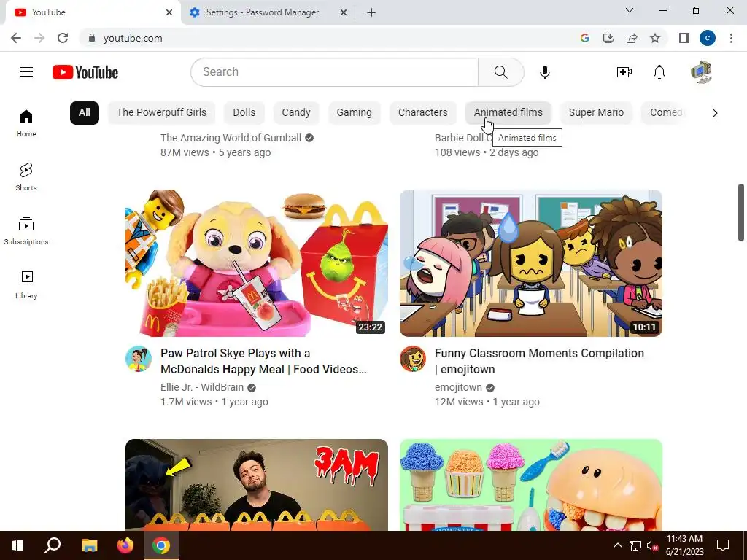Show hidden system tray icons

[617, 545]
